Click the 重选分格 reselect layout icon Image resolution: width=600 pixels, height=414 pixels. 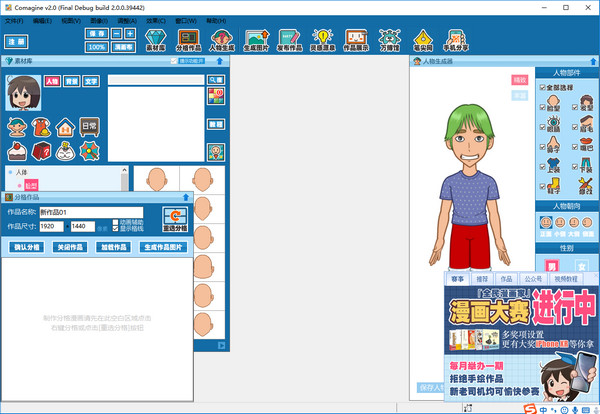[x=173, y=219]
